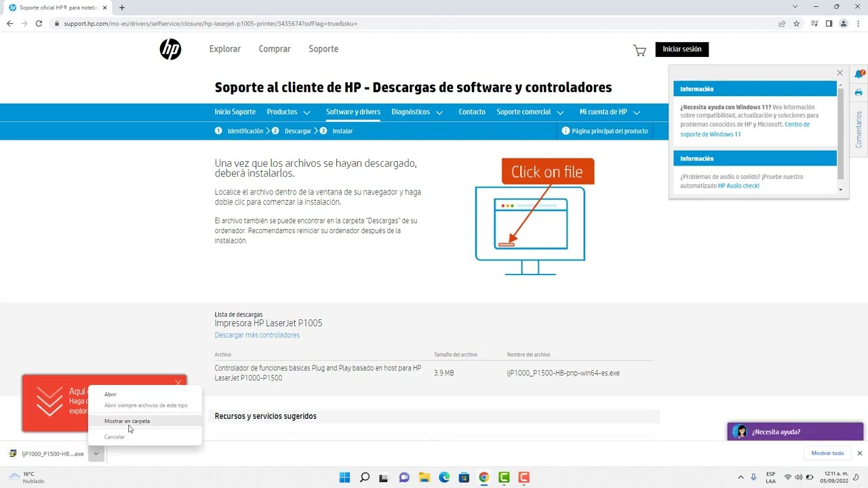Image resolution: width=868 pixels, height=488 pixels.
Task: Click the 3.9 MB file size
Action: pyautogui.click(x=444, y=373)
